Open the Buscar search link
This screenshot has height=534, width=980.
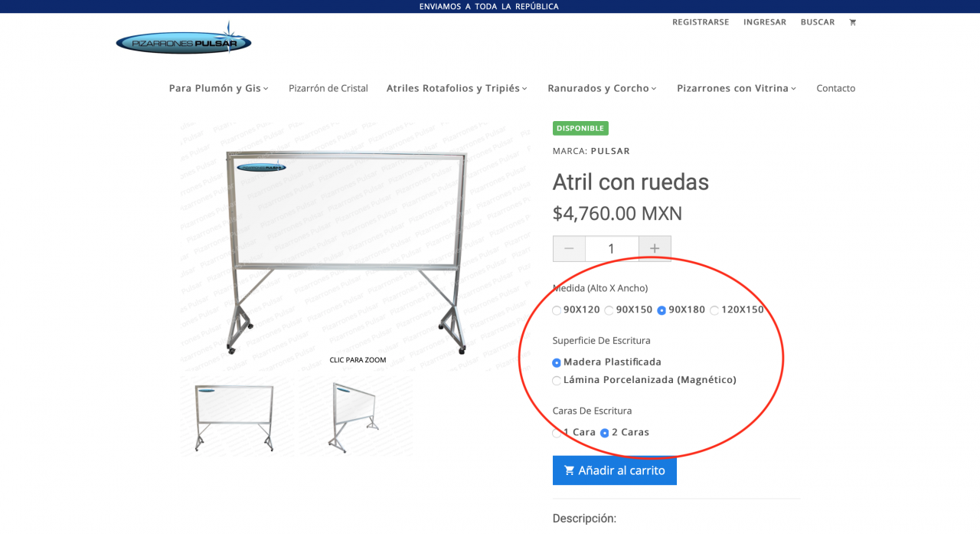pyautogui.click(x=817, y=22)
